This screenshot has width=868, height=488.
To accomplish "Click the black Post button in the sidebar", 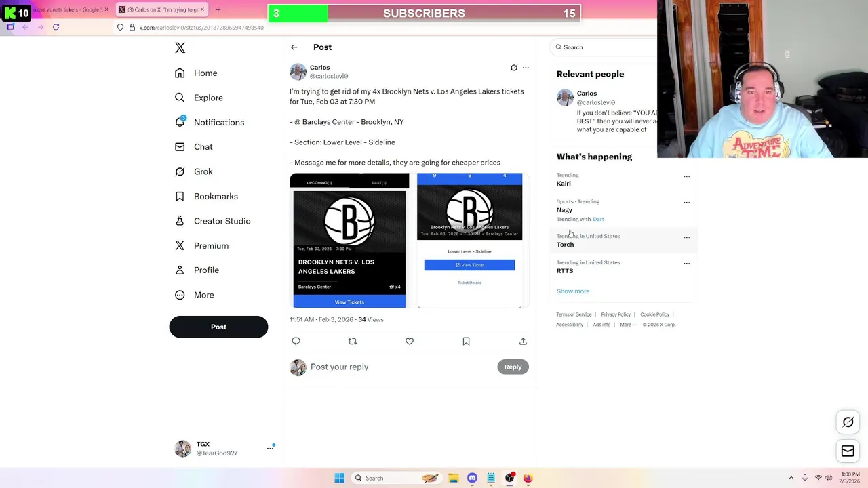I will click(218, 327).
